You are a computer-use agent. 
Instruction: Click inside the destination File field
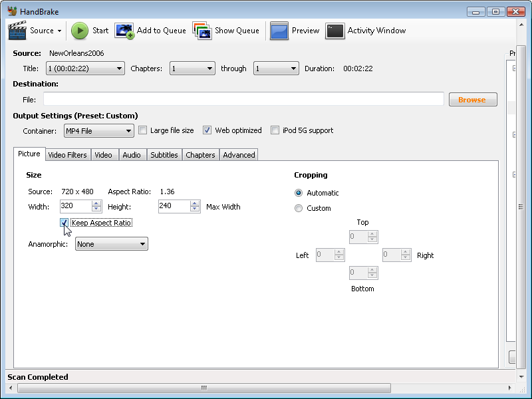(x=239, y=98)
